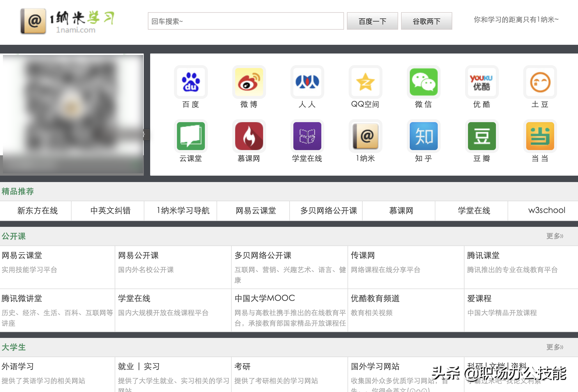Open the Renren (人人) icon
The width and height of the screenshot is (578, 392).
(x=307, y=82)
